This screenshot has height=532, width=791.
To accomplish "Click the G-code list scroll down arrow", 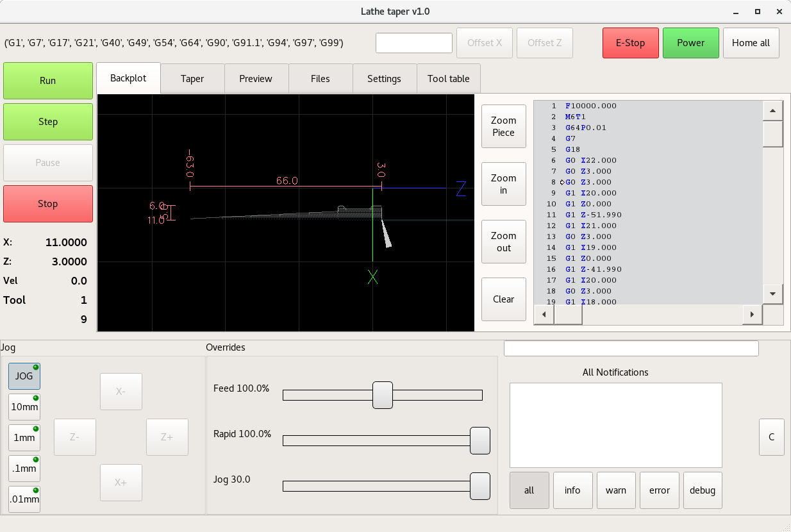I will [772, 294].
